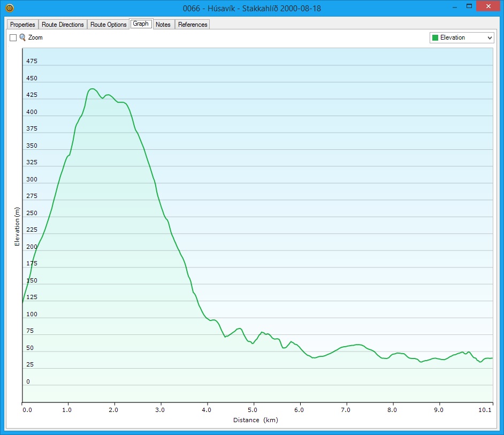Maximize the route window
Viewport: 504px width, 435px height.
point(469,6)
